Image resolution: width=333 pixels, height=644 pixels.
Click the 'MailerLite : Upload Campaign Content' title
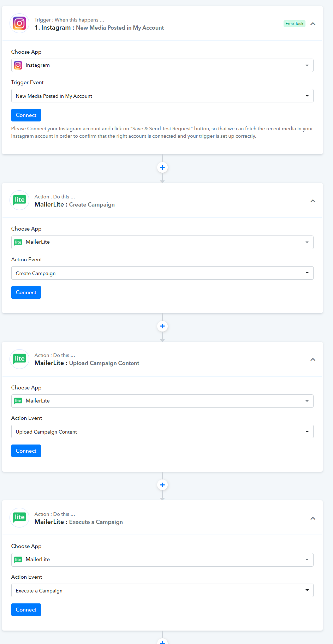point(87,363)
